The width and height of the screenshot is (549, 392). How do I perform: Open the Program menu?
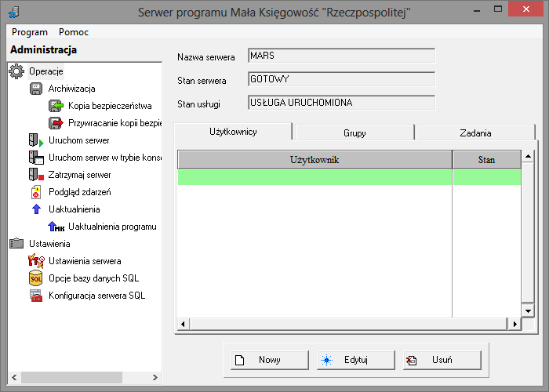coord(30,32)
